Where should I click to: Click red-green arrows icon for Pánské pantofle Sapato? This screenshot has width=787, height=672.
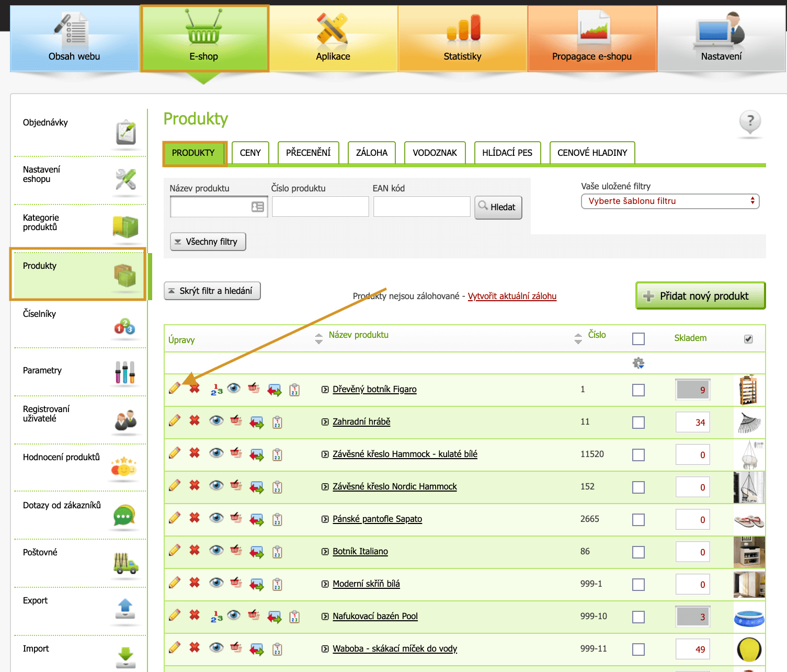pyautogui.click(x=256, y=519)
